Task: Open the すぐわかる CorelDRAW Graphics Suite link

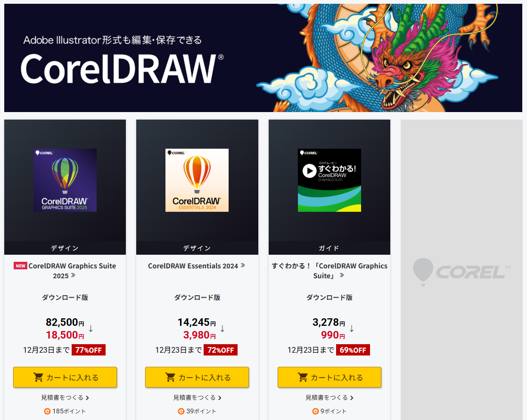Action: 329,271
